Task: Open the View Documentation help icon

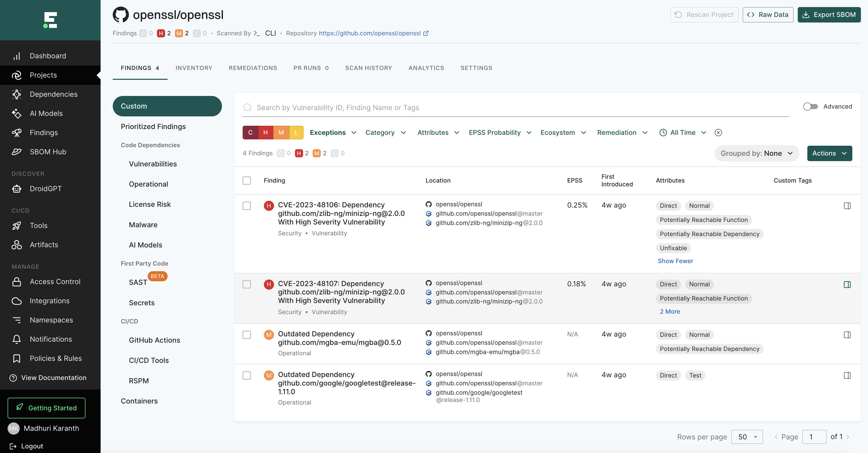Action: (13, 377)
